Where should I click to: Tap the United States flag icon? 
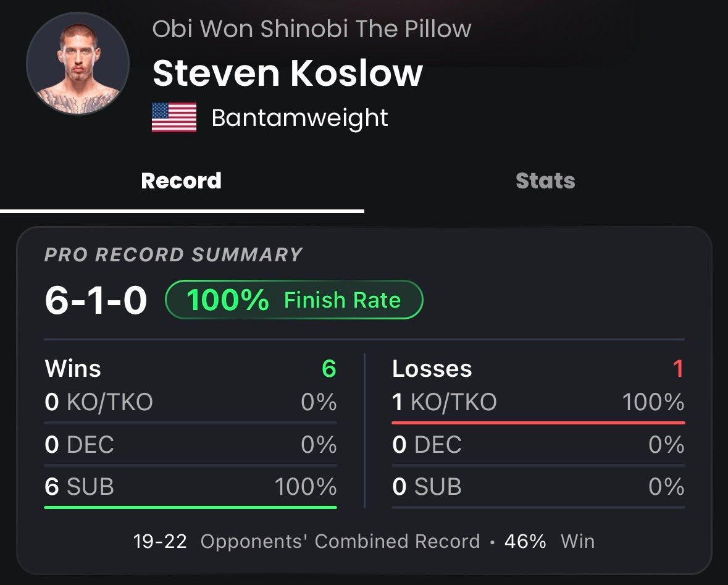coord(174,117)
